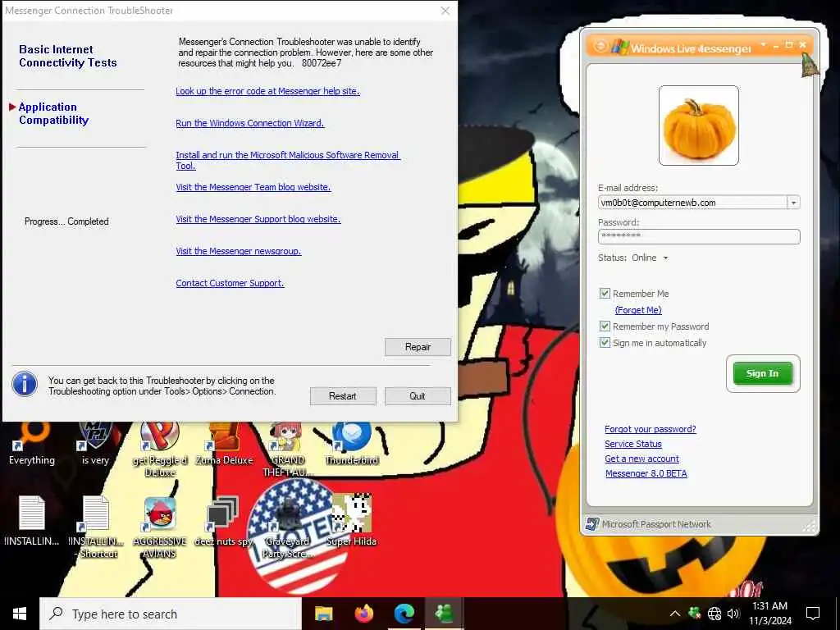
Task: Open the Thunderbird desktop shortcut
Action: click(x=352, y=444)
